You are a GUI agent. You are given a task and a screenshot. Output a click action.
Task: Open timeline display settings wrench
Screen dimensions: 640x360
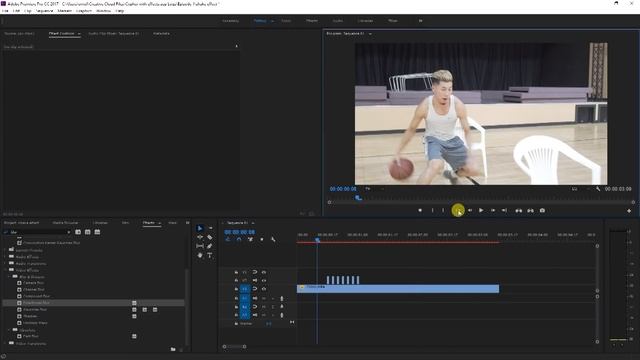click(273, 240)
